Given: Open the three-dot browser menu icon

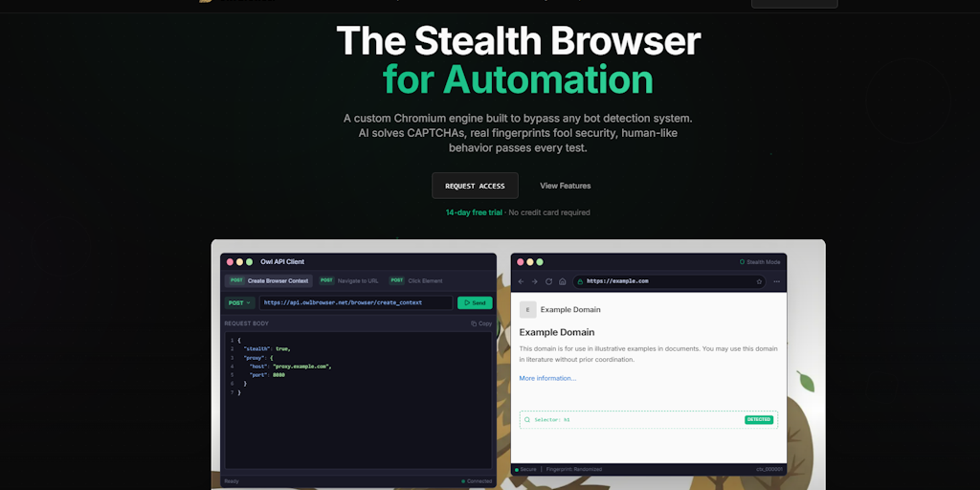Looking at the screenshot, I should pos(776,281).
